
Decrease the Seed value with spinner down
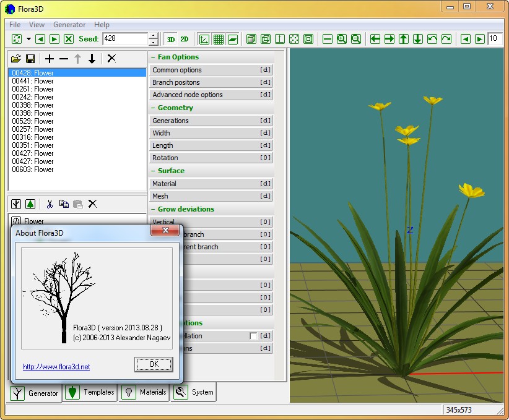(153, 42)
